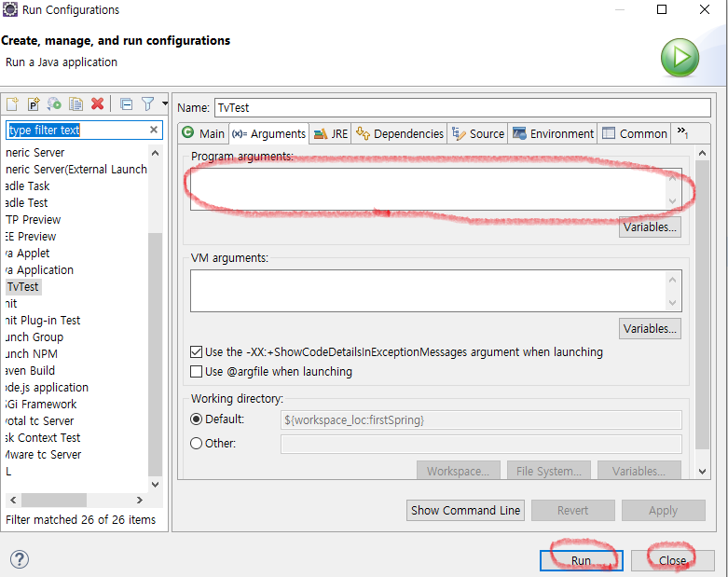
Task: Click the Run button
Action: point(582,560)
